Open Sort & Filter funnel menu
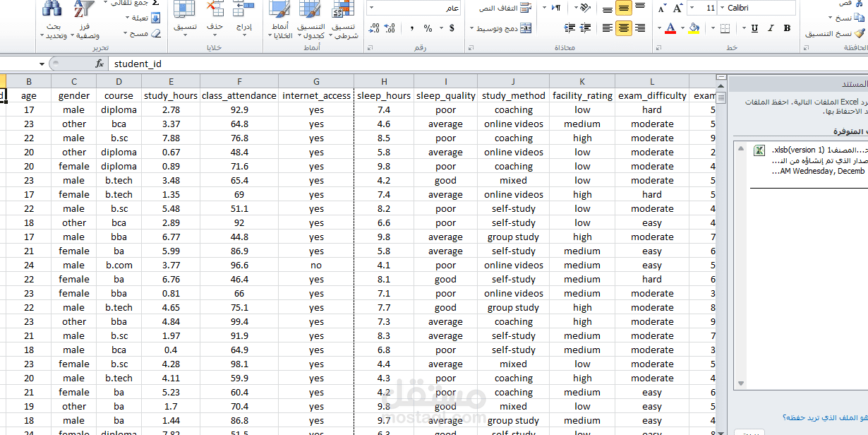 [85, 20]
